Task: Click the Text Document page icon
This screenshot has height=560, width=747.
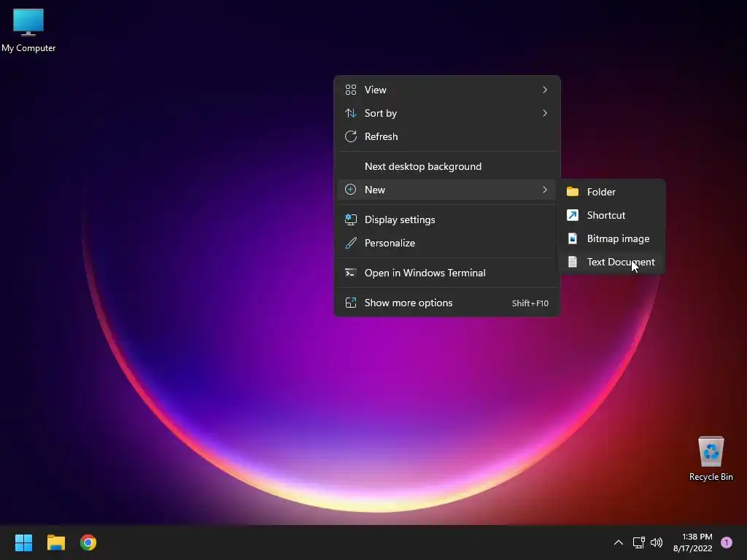Action: (x=573, y=262)
